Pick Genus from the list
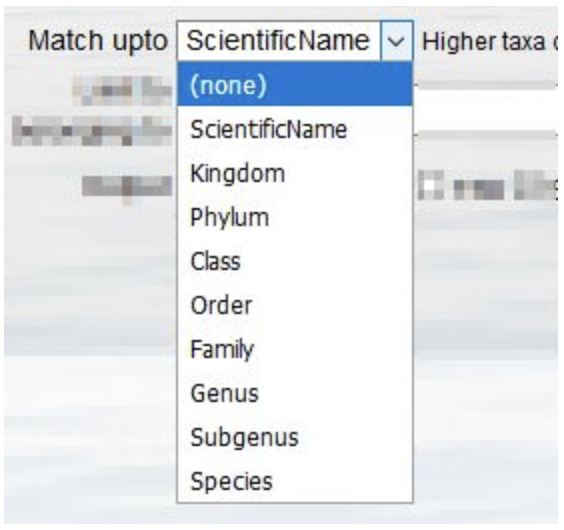564x530 pixels. 295,393
